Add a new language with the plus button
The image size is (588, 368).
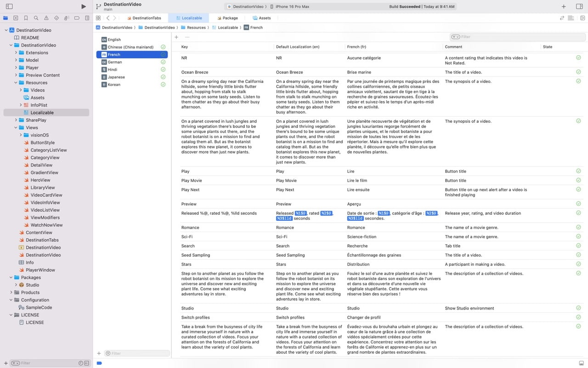pyautogui.click(x=99, y=353)
